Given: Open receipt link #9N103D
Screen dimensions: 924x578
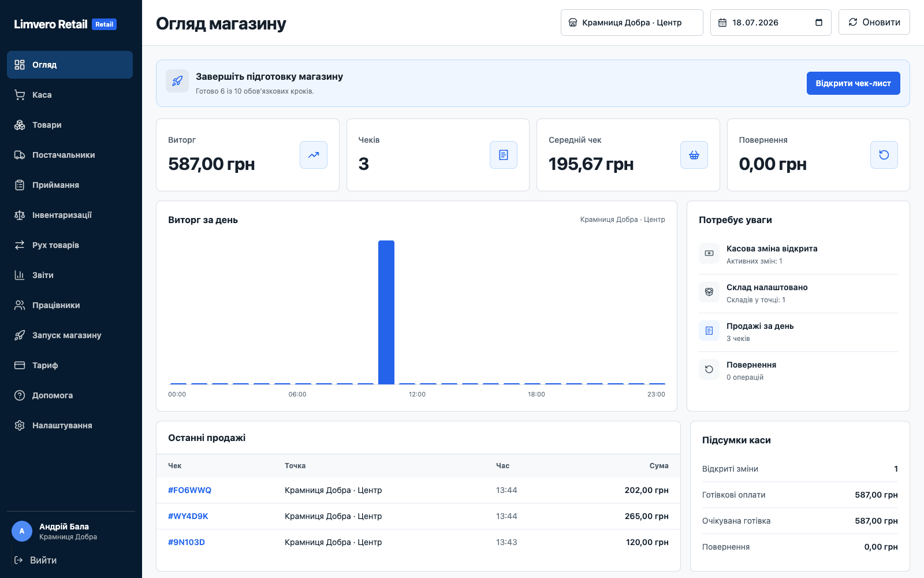Looking at the screenshot, I should pyautogui.click(x=187, y=542).
